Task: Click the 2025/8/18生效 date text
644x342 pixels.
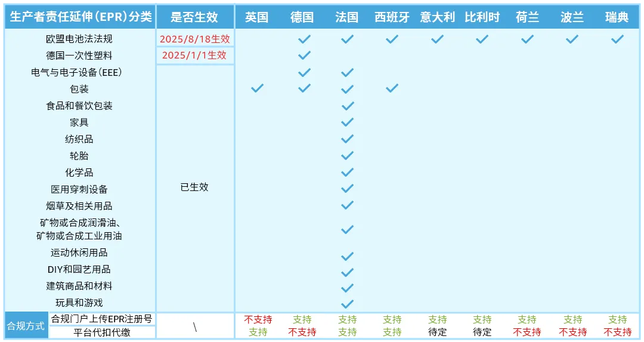Action: click(x=194, y=39)
